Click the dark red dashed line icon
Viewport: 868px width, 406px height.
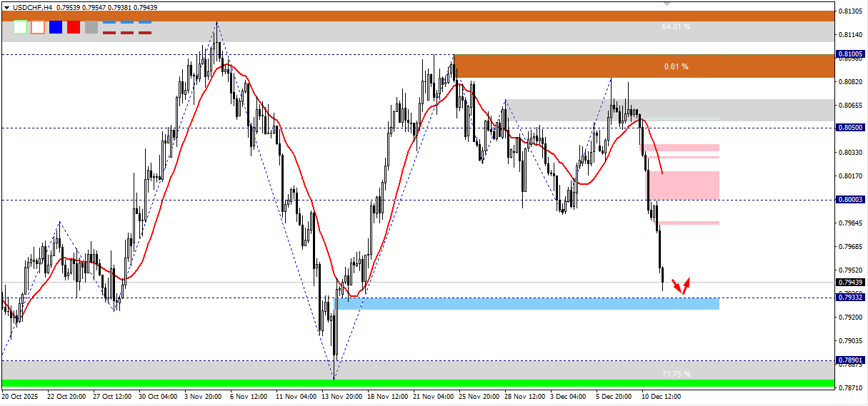click(x=127, y=32)
